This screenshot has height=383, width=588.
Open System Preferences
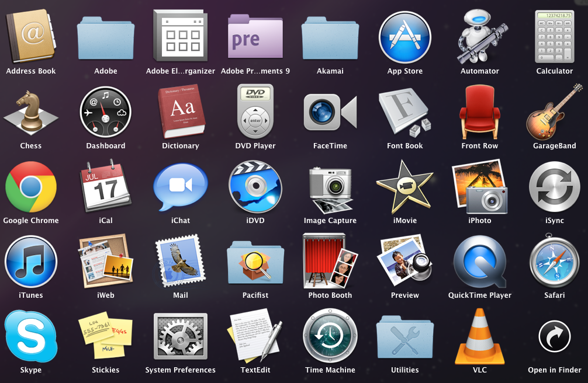(x=181, y=336)
